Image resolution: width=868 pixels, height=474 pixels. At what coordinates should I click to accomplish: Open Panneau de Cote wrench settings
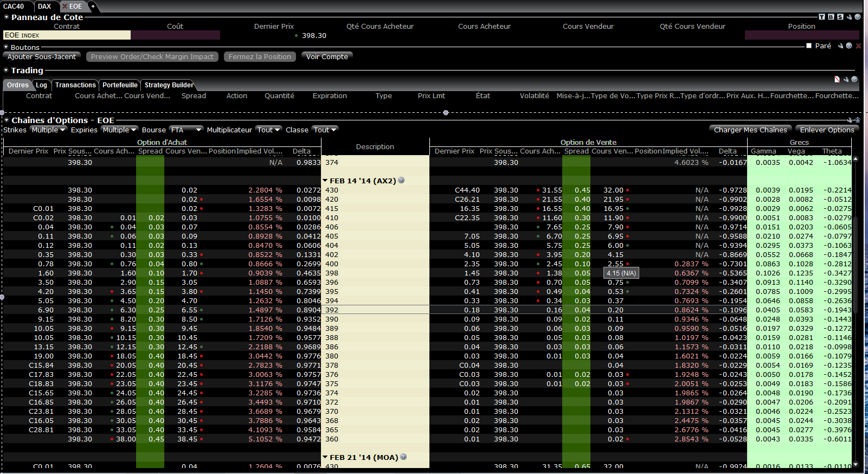pyautogui.click(x=849, y=17)
